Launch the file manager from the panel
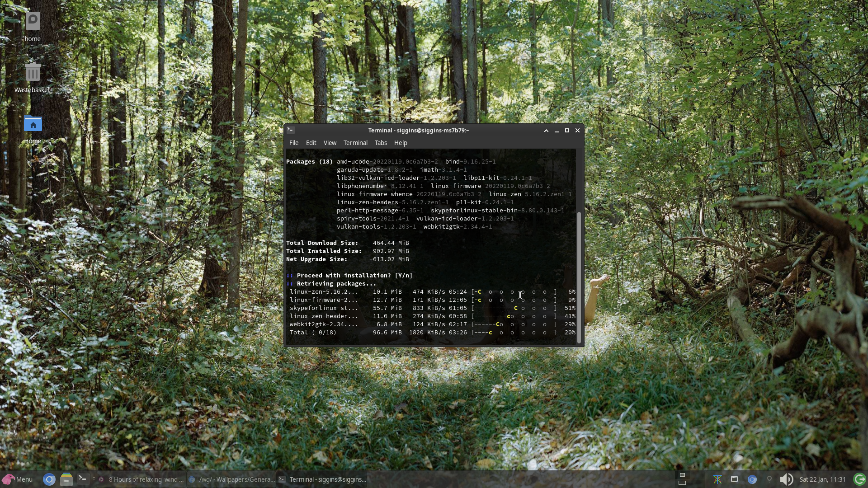The width and height of the screenshot is (868, 488). pyautogui.click(x=66, y=479)
